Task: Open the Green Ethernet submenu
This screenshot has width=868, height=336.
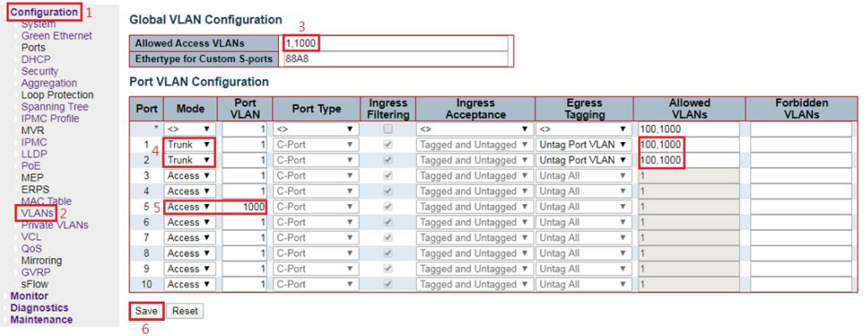Action: 56,35
